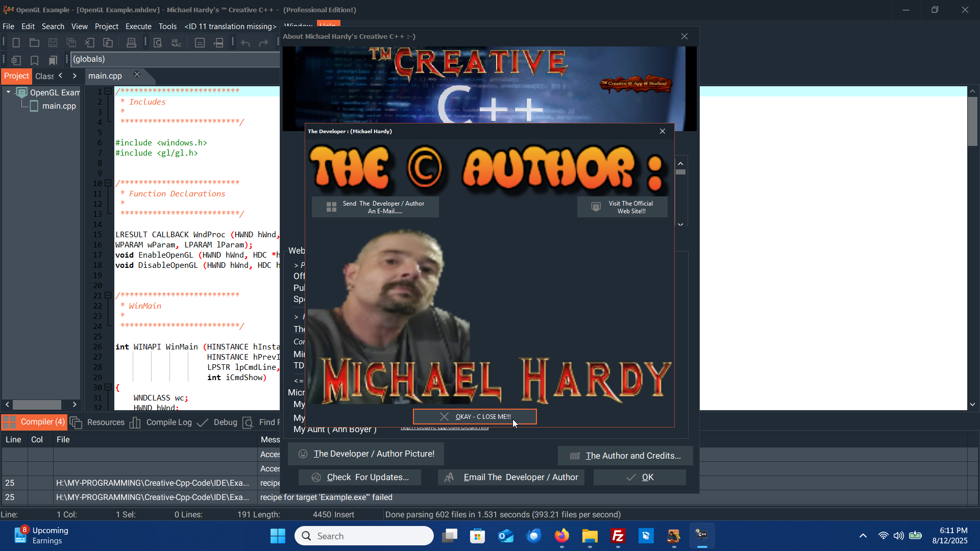Toggle the fold marker at line 10
Image resolution: width=980 pixels, height=551 pixels.
108,183
